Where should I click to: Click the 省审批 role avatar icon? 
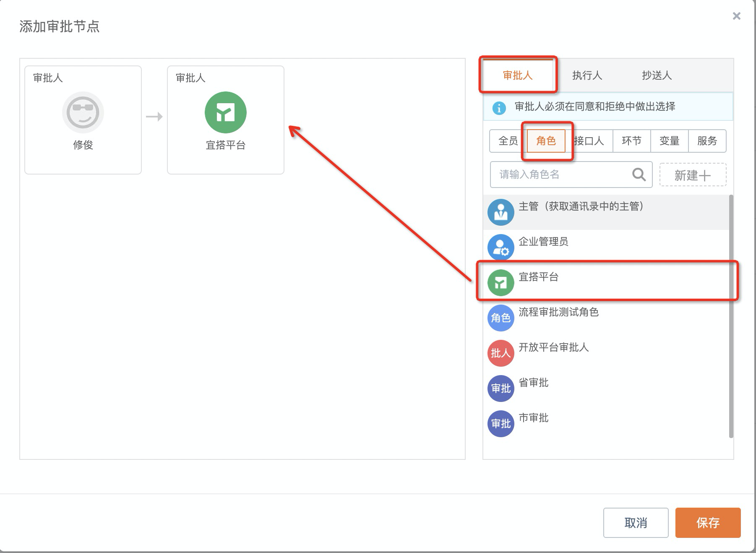(x=501, y=389)
